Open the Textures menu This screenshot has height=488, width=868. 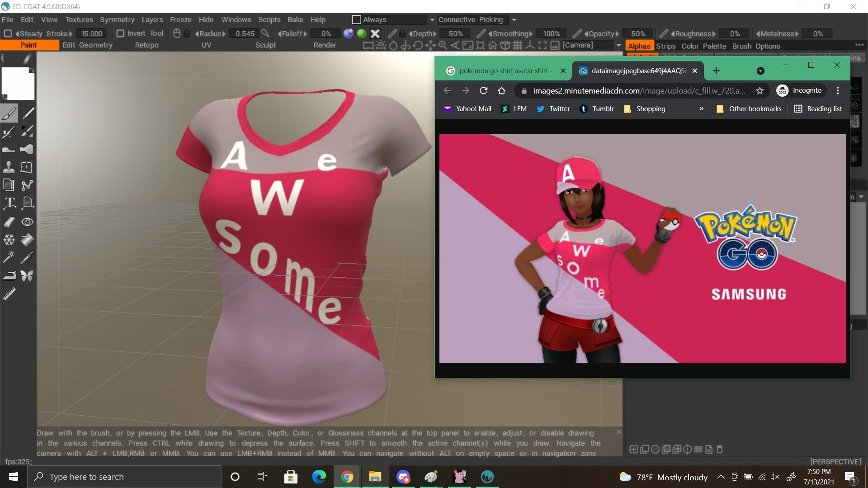[79, 19]
